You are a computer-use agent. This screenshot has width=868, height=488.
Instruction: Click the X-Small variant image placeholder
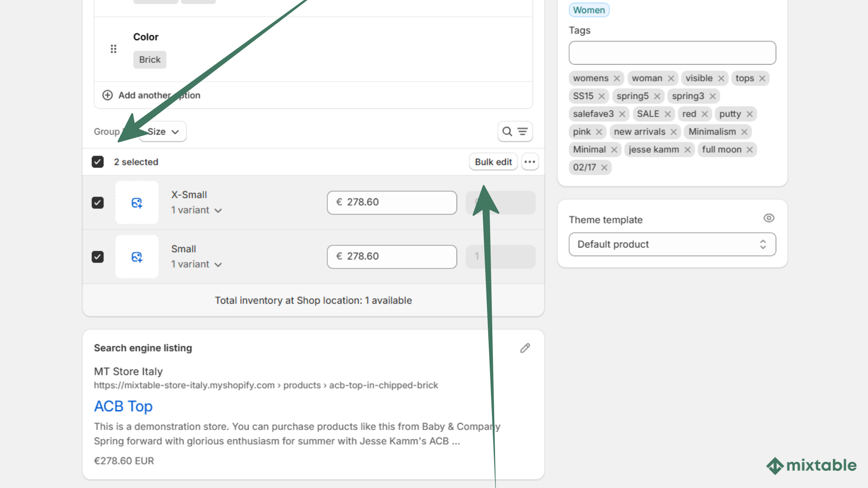point(137,202)
